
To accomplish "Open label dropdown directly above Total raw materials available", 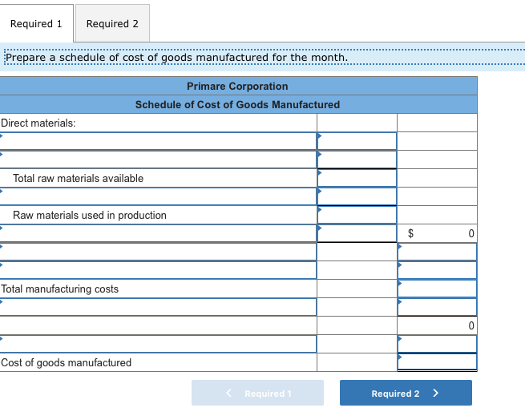I will pos(158,160).
